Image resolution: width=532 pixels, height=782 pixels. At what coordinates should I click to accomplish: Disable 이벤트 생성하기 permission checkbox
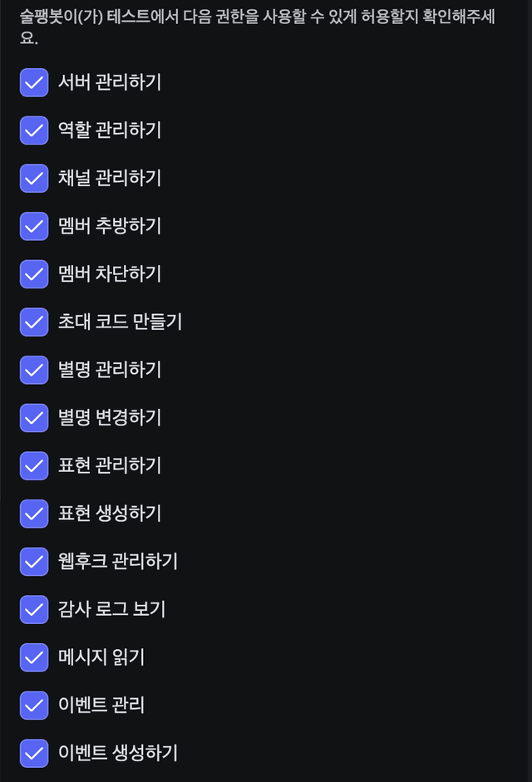coord(34,753)
